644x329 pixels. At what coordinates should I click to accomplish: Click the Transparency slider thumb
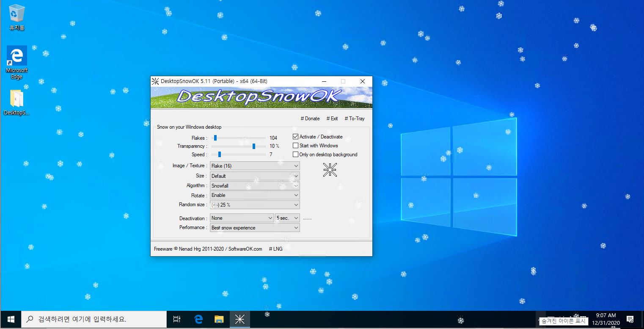[x=254, y=146]
